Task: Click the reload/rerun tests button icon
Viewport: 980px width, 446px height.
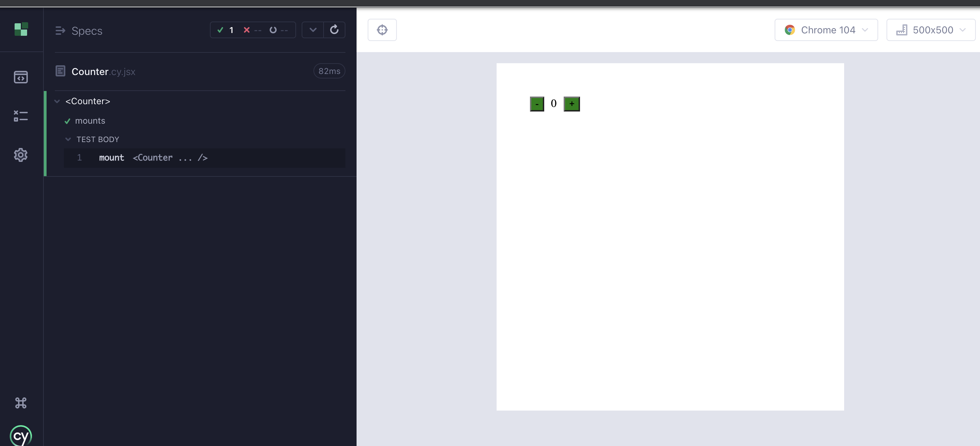Action: coord(334,30)
